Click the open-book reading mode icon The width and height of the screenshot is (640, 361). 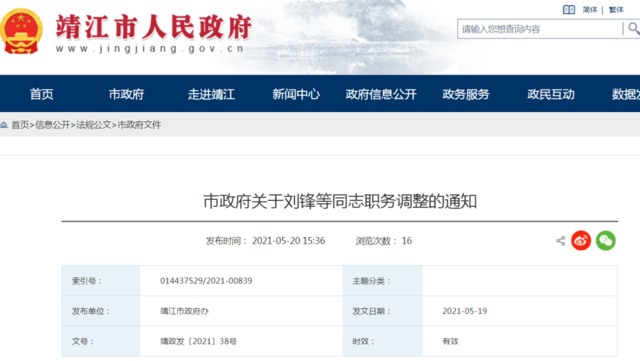(569, 9)
